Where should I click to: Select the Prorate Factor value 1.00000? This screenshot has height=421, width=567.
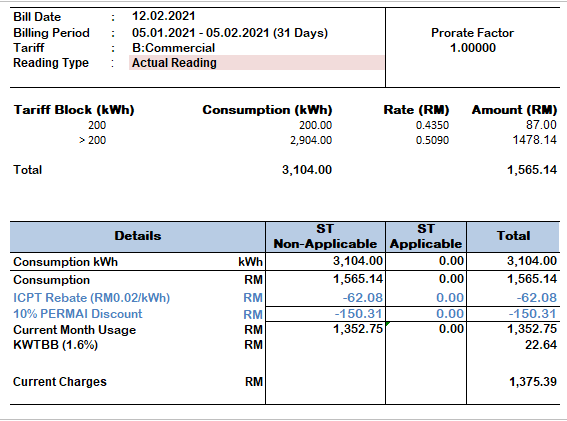coord(473,48)
